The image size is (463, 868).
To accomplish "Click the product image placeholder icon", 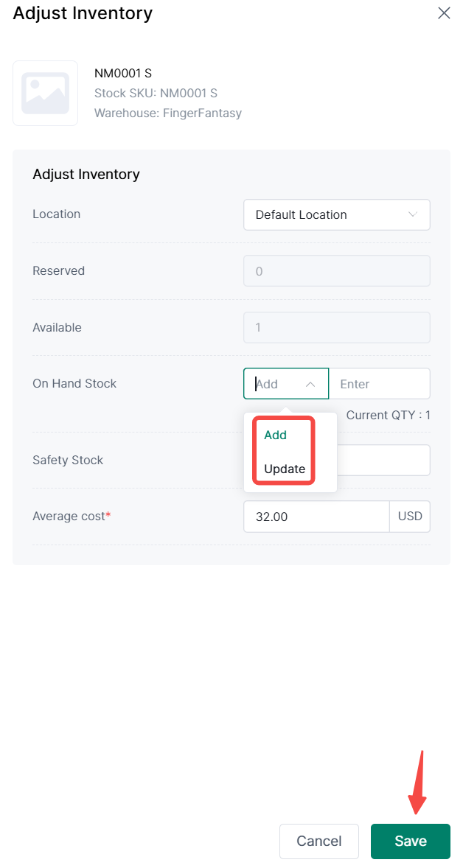I will (45, 94).
